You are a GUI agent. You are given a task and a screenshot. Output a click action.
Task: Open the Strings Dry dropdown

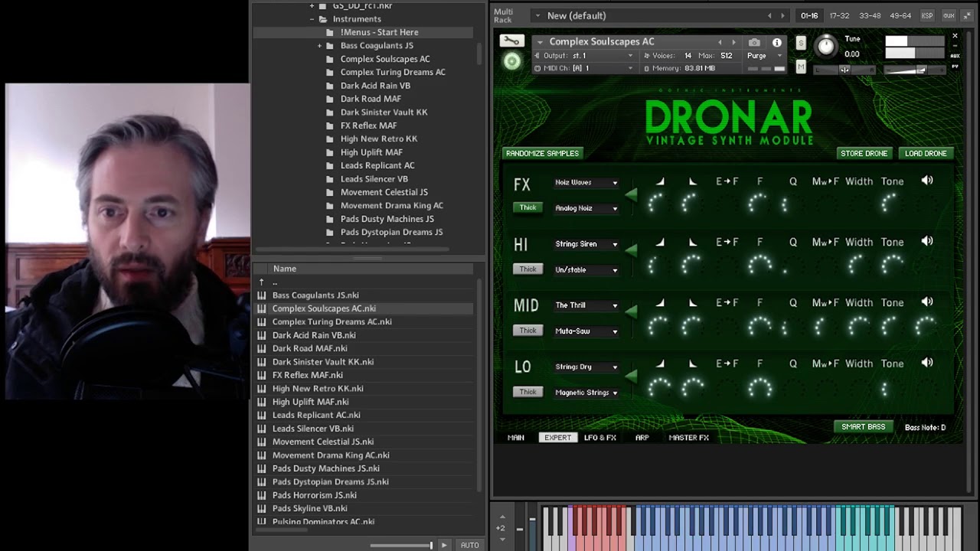586,367
